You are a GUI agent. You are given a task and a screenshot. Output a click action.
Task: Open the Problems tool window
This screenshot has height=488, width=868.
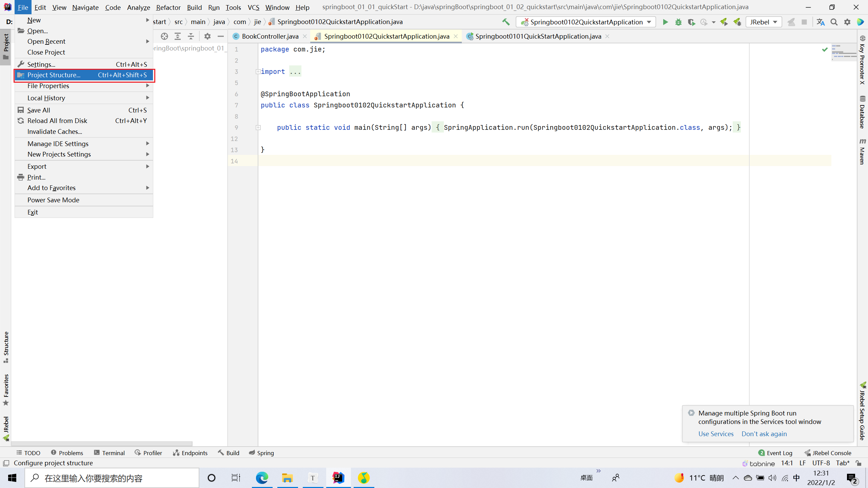click(67, 453)
